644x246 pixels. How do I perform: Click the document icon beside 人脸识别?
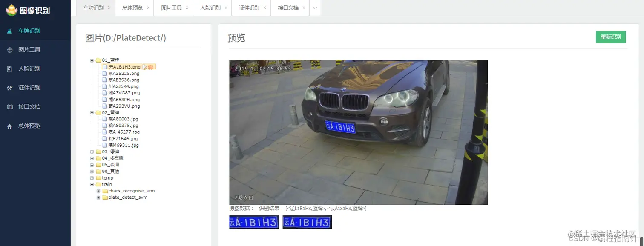pos(9,69)
